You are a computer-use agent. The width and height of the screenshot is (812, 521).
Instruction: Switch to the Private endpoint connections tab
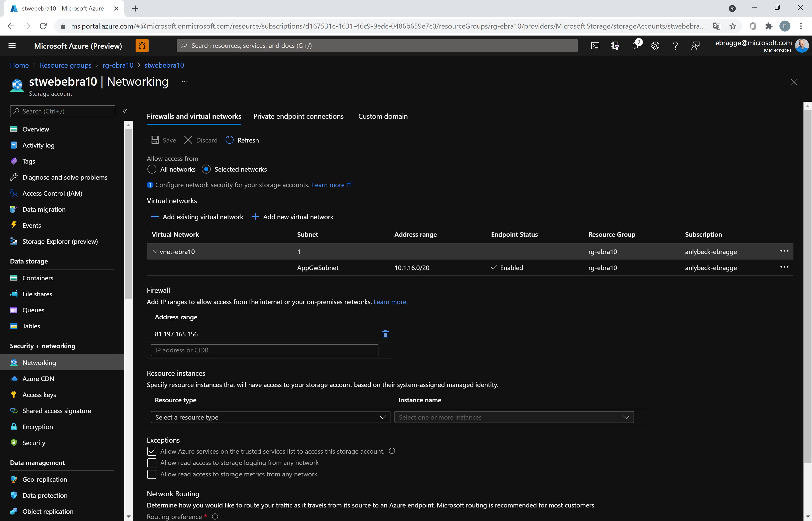[298, 116]
